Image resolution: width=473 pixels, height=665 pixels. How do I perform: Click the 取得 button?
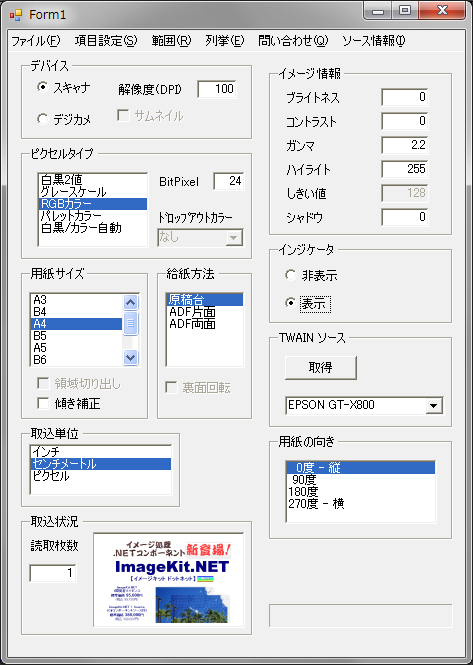[x=321, y=367]
